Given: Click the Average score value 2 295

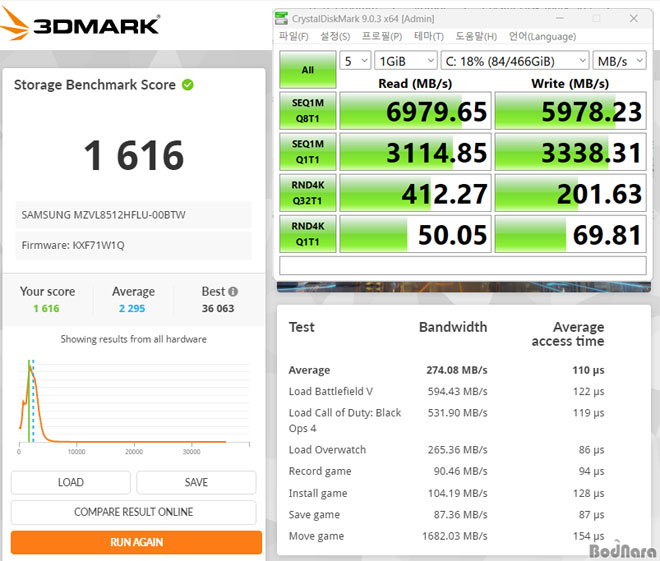Looking at the screenshot, I should [x=132, y=308].
